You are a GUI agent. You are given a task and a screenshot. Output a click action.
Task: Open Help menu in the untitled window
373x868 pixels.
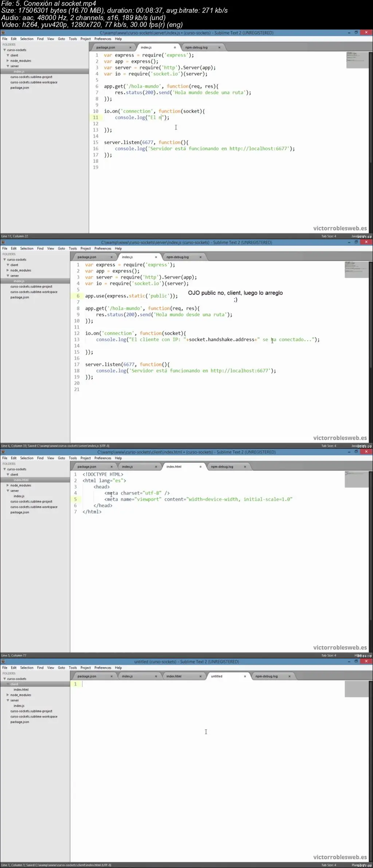tap(118, 668)
